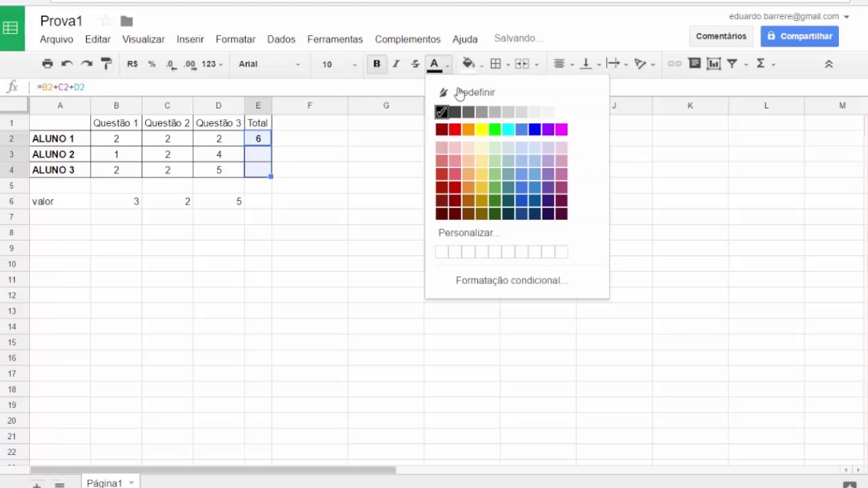
Task: Open the Ferramentas menu
Action: (335, 39)
